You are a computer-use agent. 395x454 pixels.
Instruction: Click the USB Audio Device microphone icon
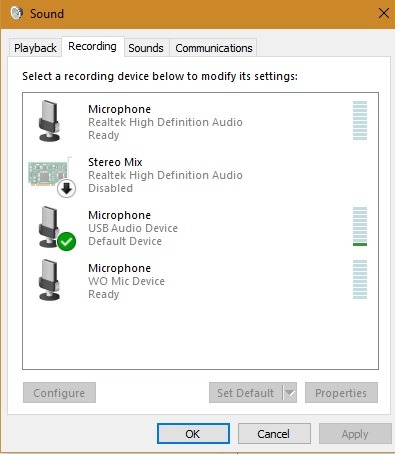pos(49,227)
